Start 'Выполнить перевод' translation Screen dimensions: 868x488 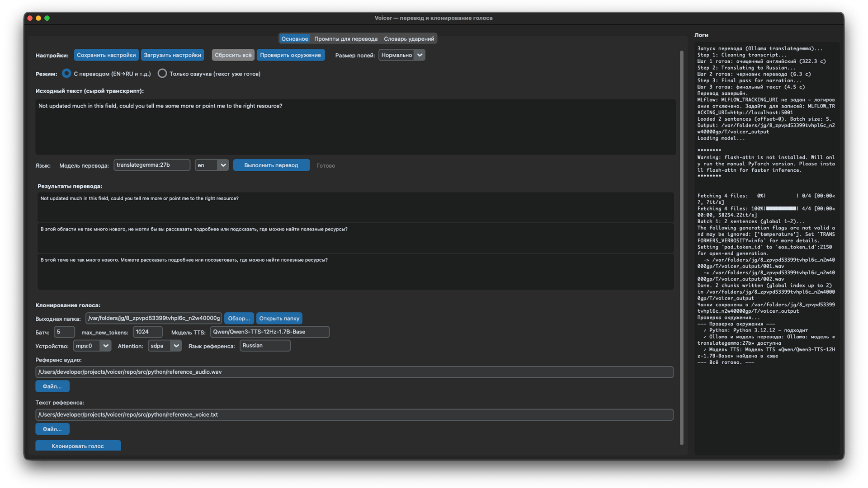coord(271,165)
